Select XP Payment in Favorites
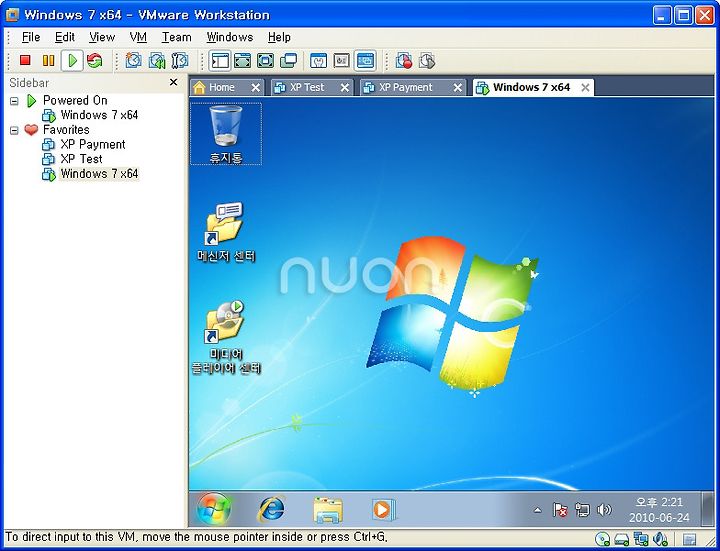The height and width of the screenshot is (551, 720). coord(93,144)
